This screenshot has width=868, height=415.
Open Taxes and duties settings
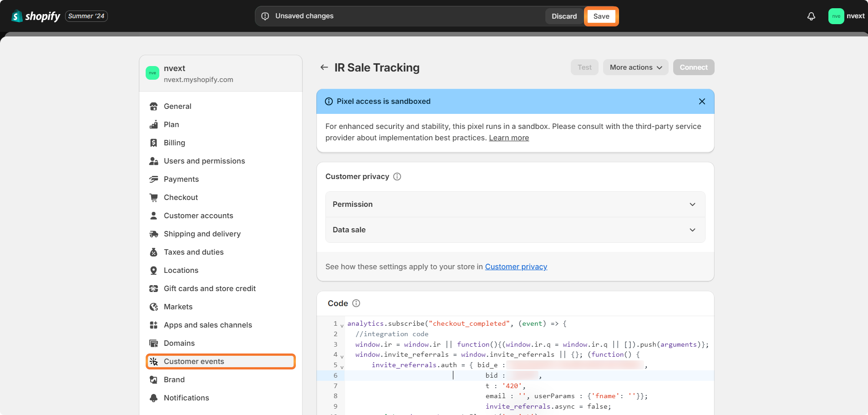(x=221, y=252)
